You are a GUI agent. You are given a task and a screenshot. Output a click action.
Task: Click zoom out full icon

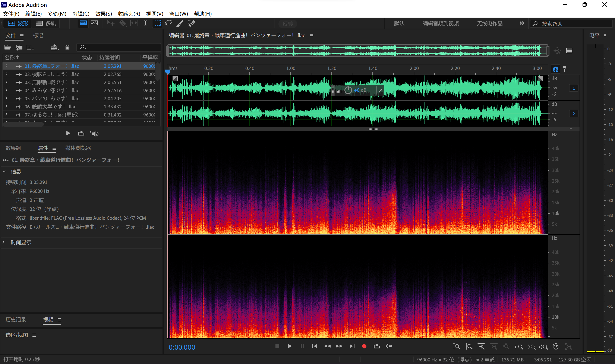click(x=506, y=346)
